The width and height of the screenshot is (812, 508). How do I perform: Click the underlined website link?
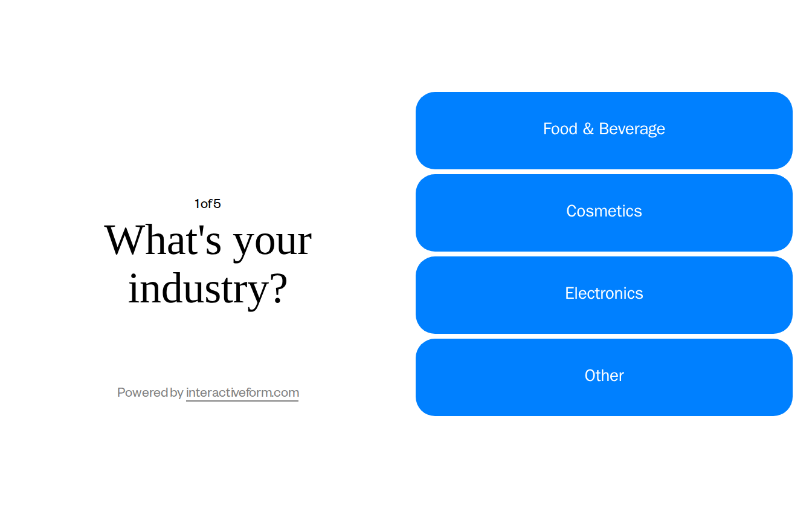[x=242, y=392]
